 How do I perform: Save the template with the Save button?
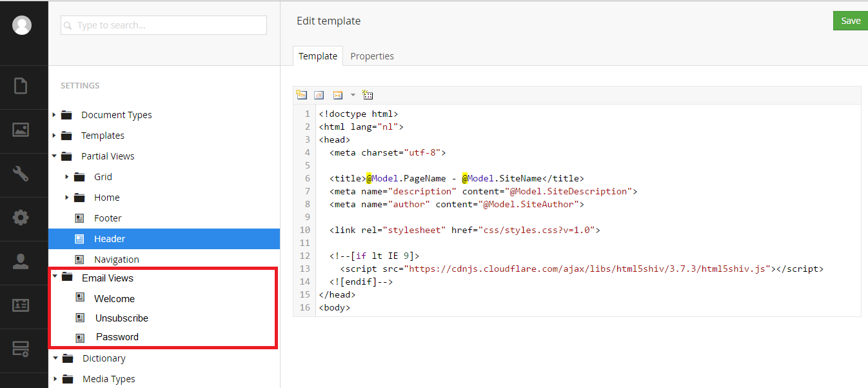click(x=851, y=21)
